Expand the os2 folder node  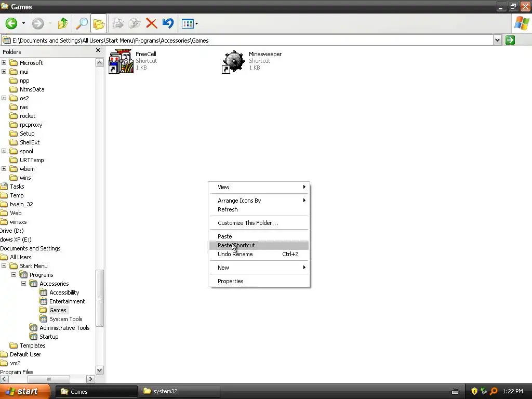4,98
